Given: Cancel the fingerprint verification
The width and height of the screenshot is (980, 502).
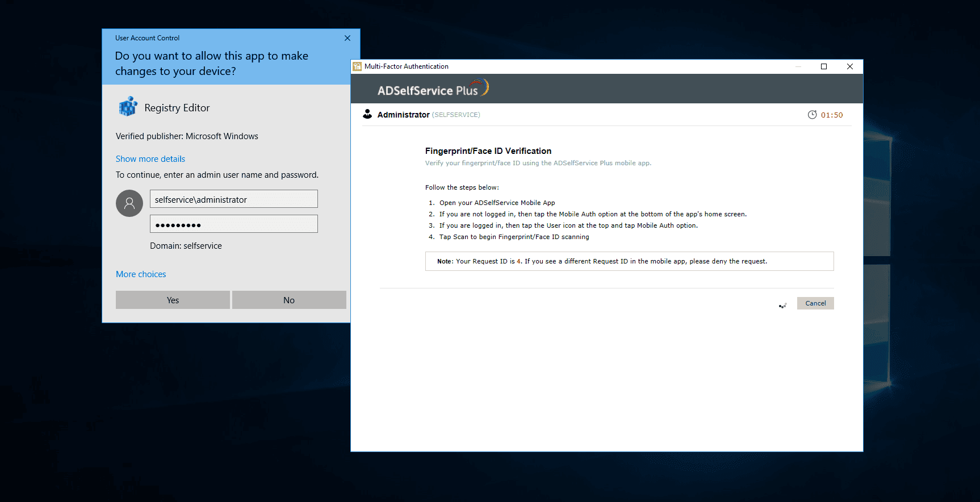Looking at the screenshot, I should coord(815,303).
